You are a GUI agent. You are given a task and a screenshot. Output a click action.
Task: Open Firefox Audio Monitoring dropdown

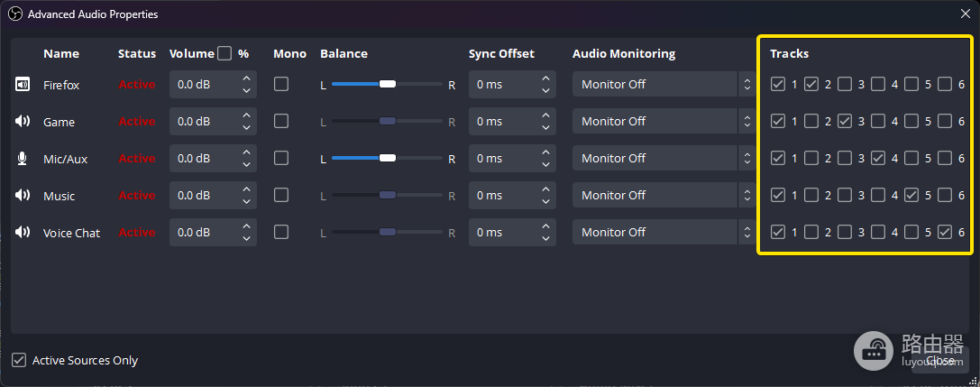[663, 84]
